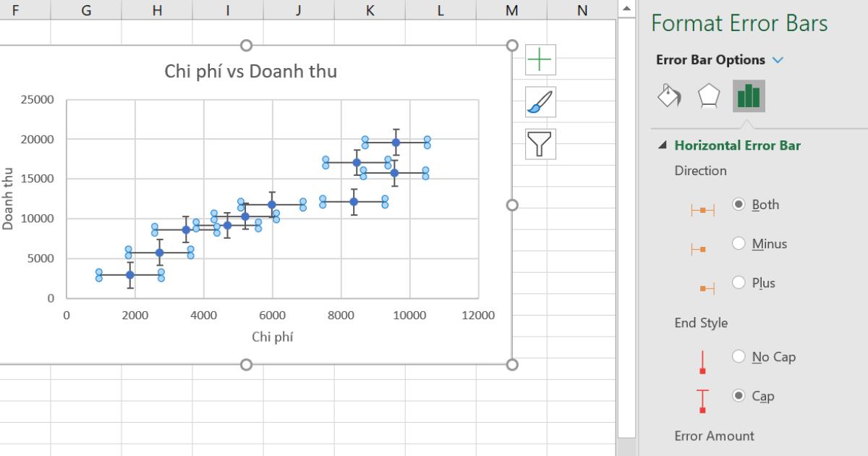Select the Effects pentagon icon
868x456 pixels.
pyautogui.click(x=710, y=95)
